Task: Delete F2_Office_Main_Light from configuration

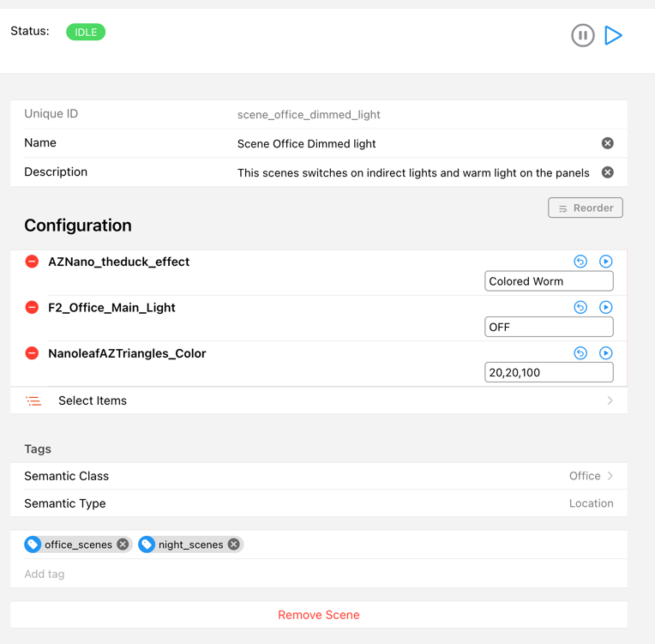Action: [32, 307]
